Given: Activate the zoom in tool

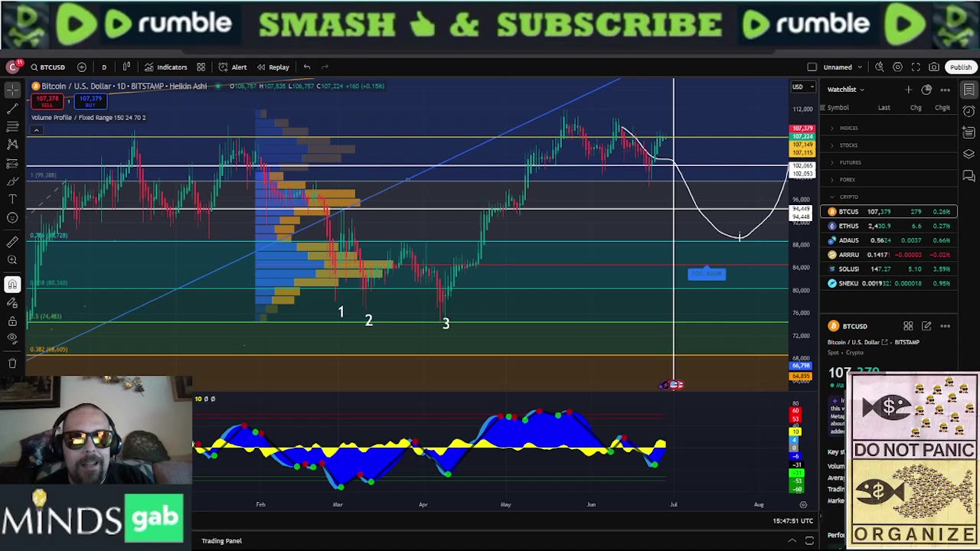Looking at the screenshot, I should 12,260.
